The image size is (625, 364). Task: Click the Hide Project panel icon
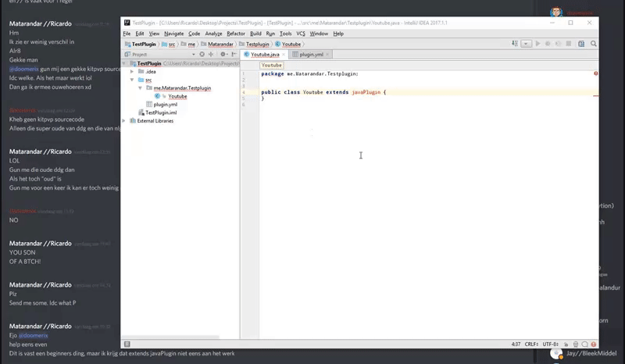(234, 54)
